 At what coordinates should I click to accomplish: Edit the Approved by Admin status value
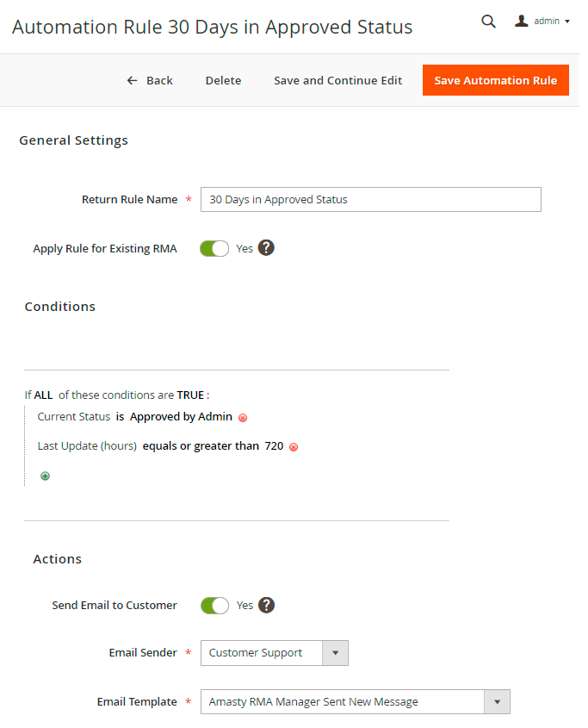pos(181,417)
